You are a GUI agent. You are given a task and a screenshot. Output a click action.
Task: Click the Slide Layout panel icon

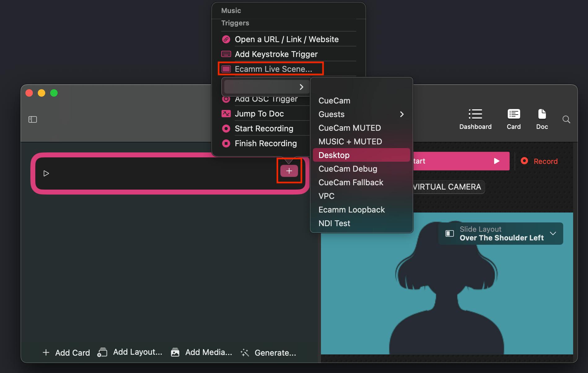tap(450, 234)
